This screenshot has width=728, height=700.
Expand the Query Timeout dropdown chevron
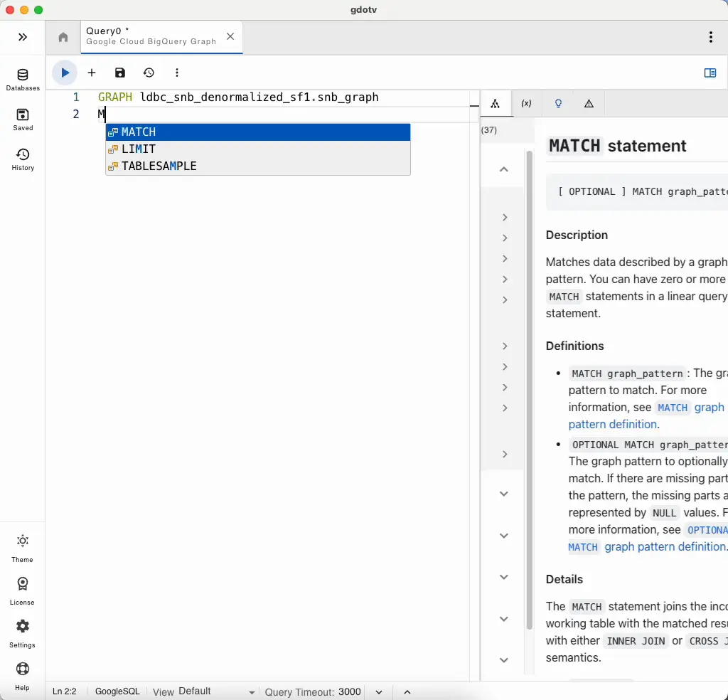[x=378, y=691]
